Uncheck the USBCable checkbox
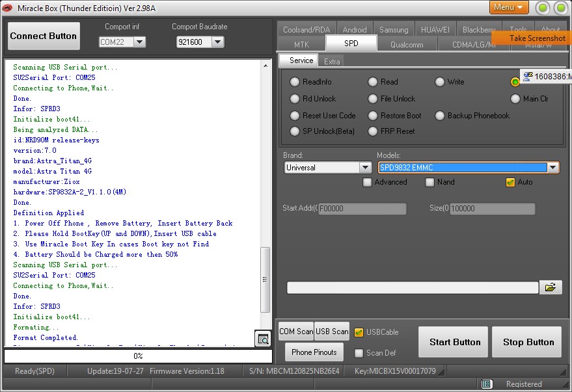The image size is (572, 392). pyautogui.click(x=359, y=332)
